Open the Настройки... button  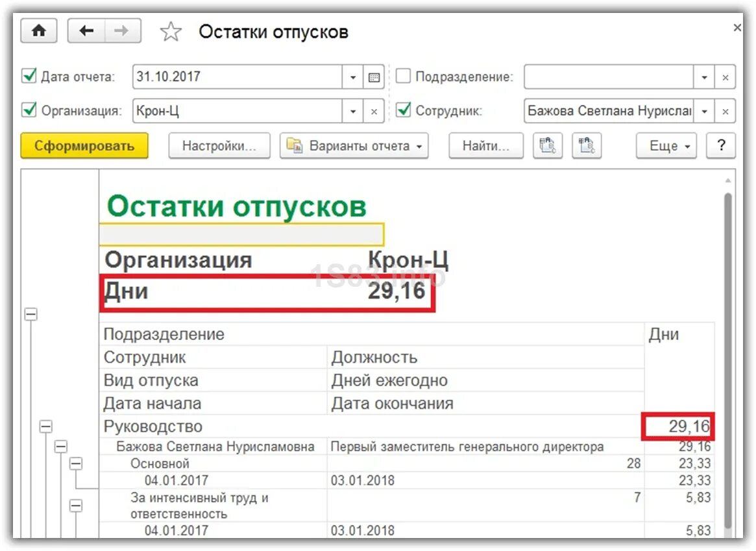(x=219, y=145)
